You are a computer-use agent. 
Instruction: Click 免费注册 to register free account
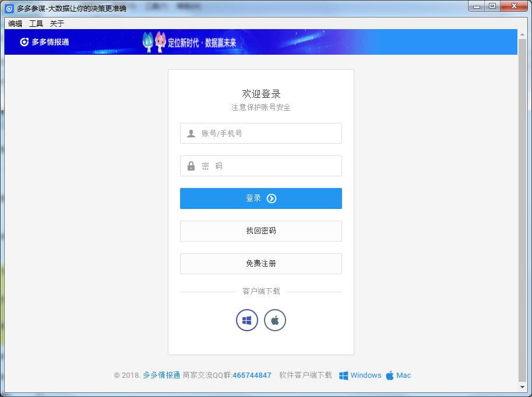(x=260, y=263)
